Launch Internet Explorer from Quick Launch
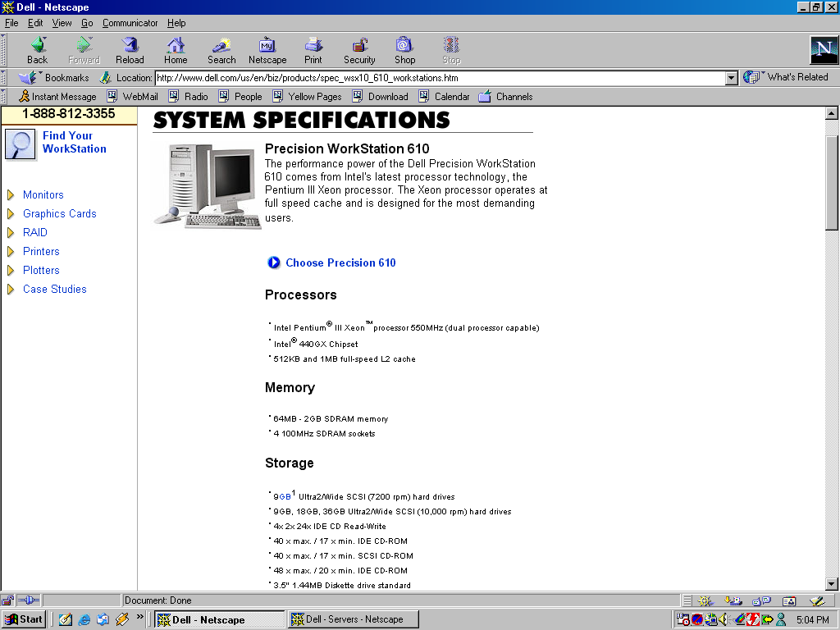 pos(84,620)
